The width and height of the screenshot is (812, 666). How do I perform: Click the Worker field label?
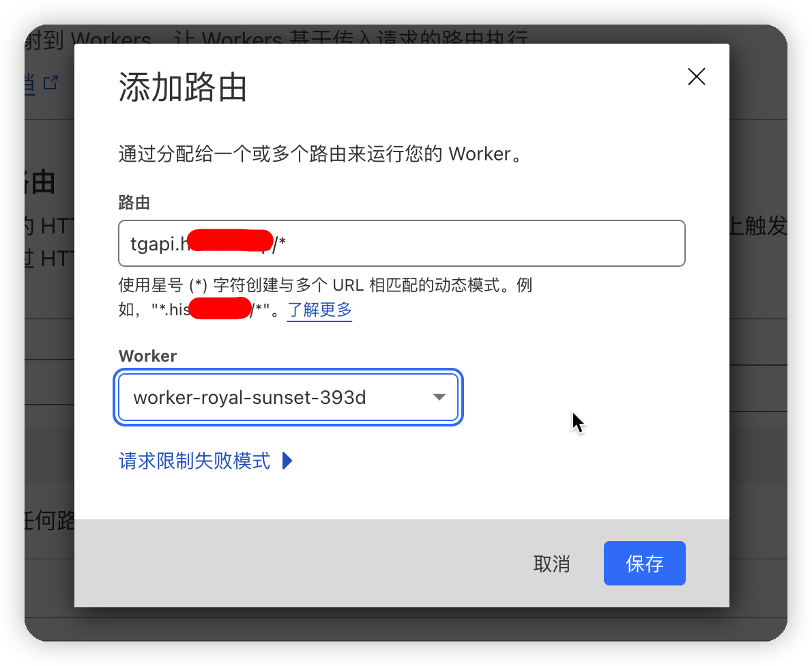pyautogui.click(x=147, y=356)
